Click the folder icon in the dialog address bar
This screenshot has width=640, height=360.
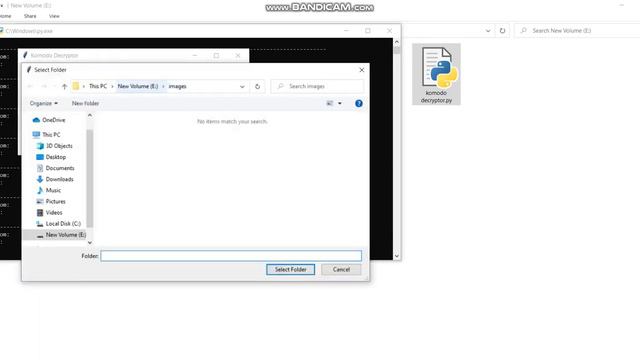click(x=76, y=87)
